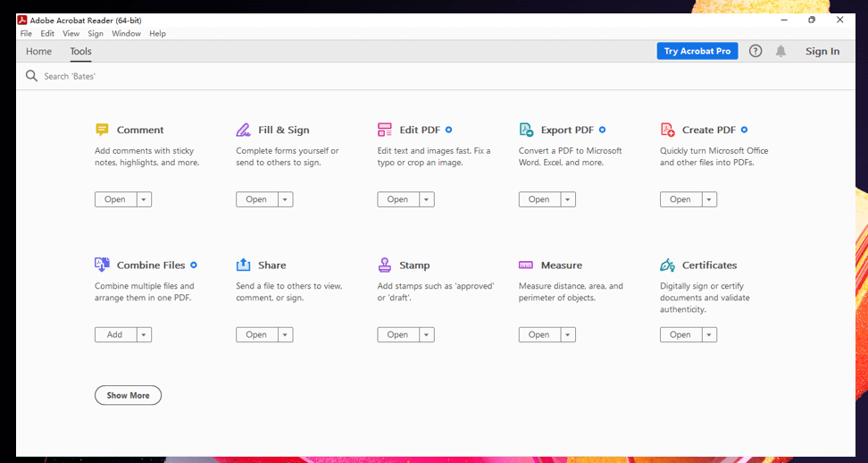Click the Measure ruler icon
Viewport: 868px width, 463px height.
click(526, 265)
